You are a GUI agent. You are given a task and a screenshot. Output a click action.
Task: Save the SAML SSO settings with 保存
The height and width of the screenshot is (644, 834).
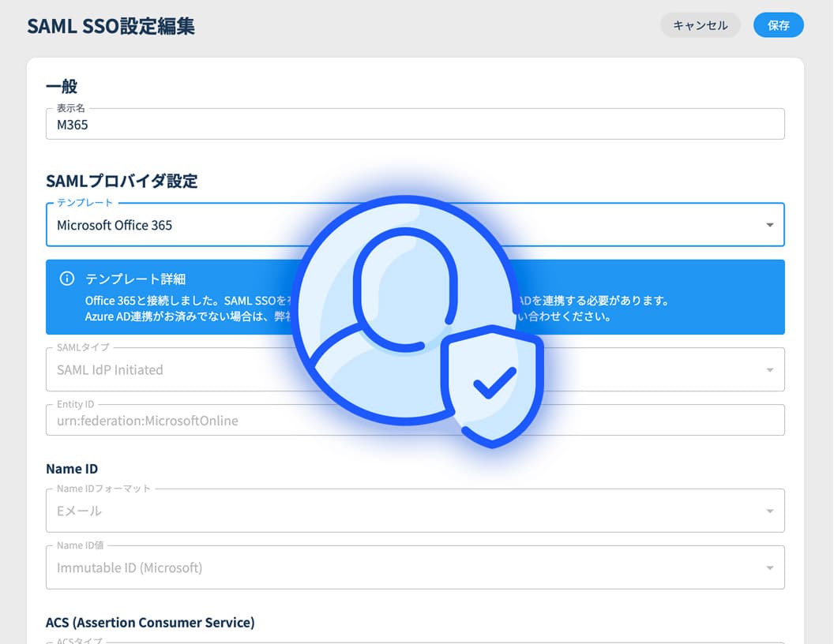[778, 25]
